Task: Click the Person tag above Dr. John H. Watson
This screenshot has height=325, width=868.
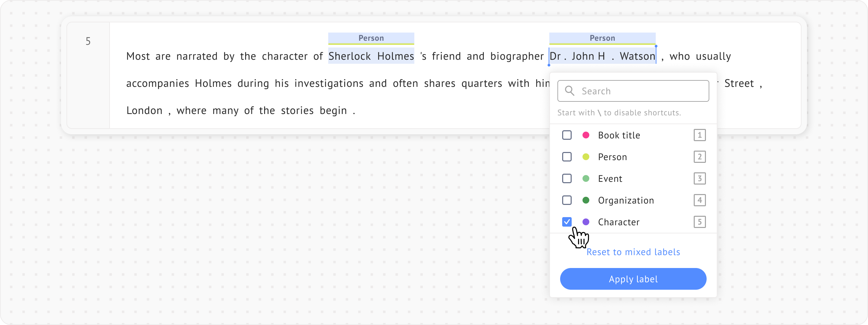Action: click(x=602, y=38)
